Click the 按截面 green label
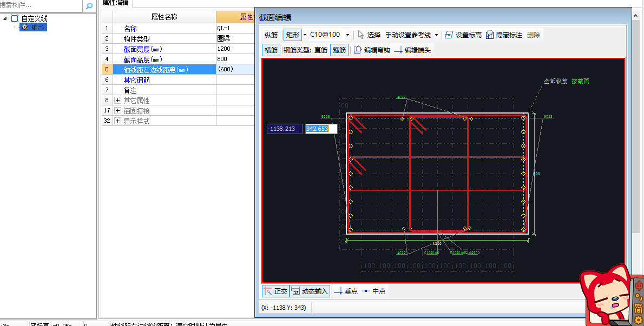 coord(580,81)
